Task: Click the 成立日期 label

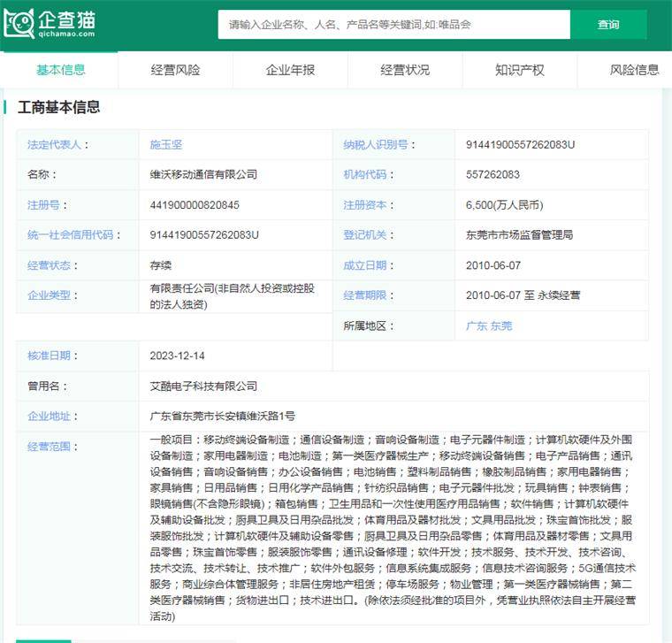Action: coord(364,265)
